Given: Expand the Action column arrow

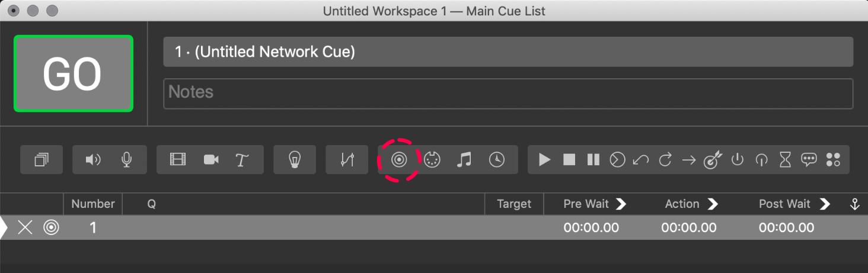Looking at the screenshot, I should pyautogui.click(x=713, y=204).
